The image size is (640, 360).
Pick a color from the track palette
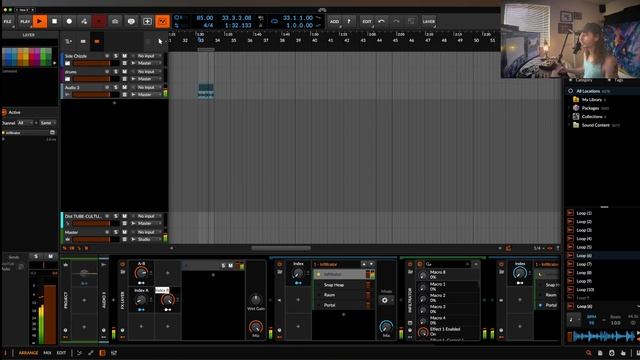27,56
